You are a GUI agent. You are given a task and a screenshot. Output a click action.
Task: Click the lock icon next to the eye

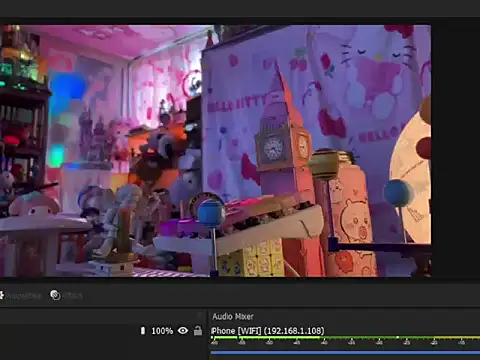[198, 331]
